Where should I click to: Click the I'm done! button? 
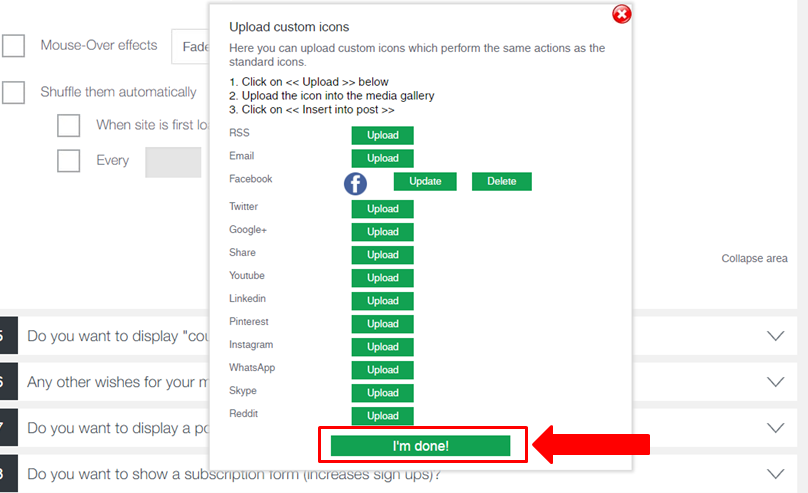coord(420,446)
